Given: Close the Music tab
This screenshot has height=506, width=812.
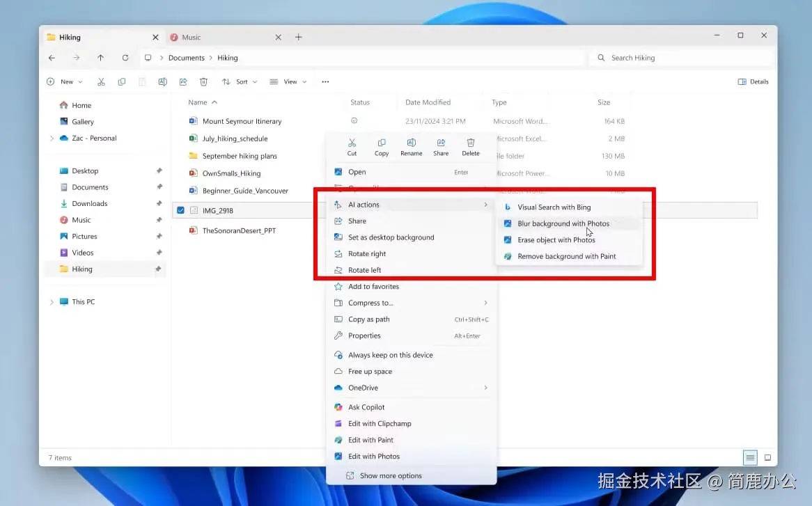Looking at the screenshot, I should (278, 38).
